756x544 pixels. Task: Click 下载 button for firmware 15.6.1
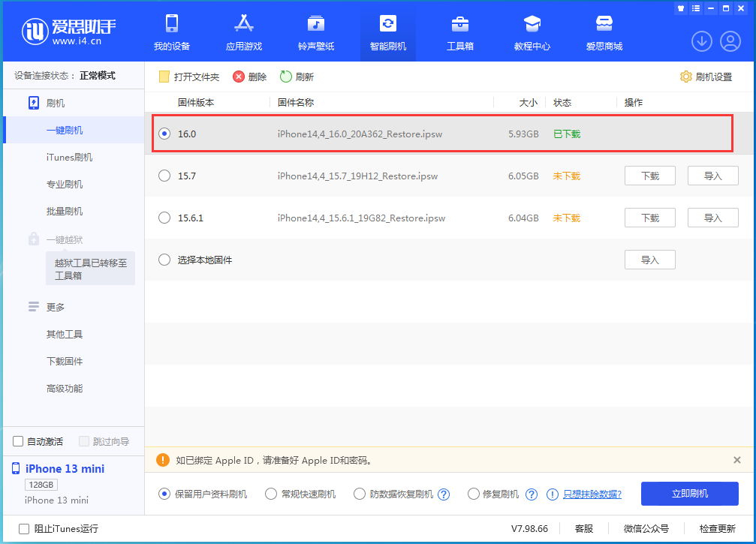(x=650, y=218)
